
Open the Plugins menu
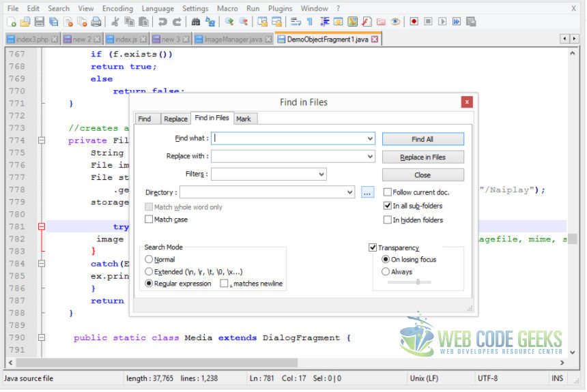point(281,8)
